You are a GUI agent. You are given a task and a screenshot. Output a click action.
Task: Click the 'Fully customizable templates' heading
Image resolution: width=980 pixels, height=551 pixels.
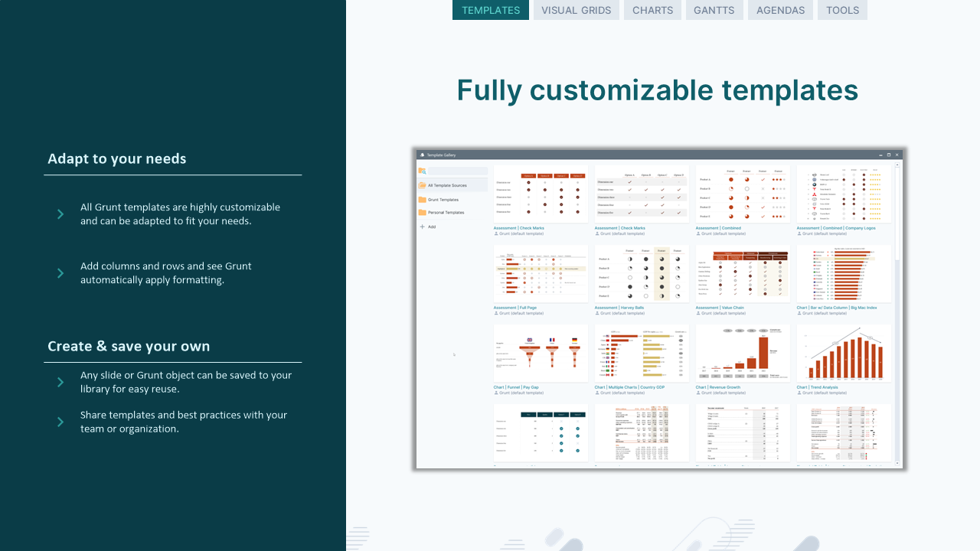pyautogui.click(x=658, y=90)
